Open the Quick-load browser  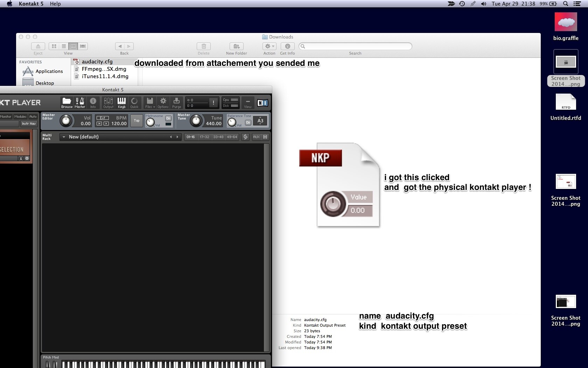coord(134,102)
